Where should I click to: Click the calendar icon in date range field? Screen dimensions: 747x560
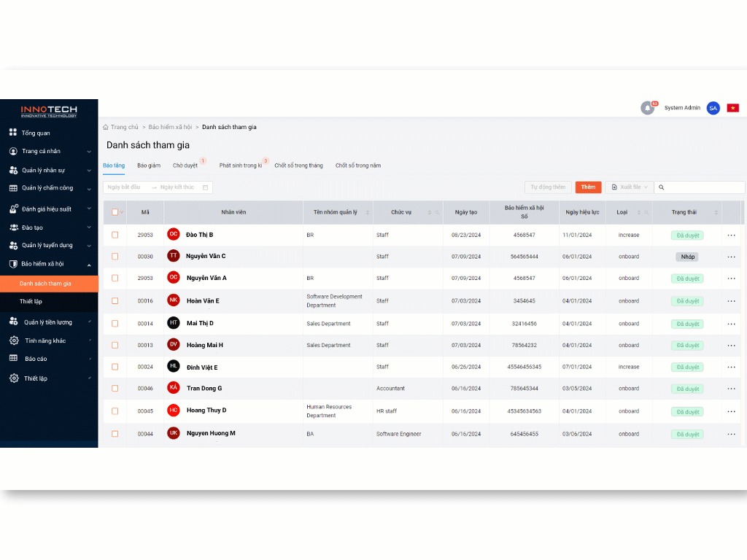(x=205, y=187)
